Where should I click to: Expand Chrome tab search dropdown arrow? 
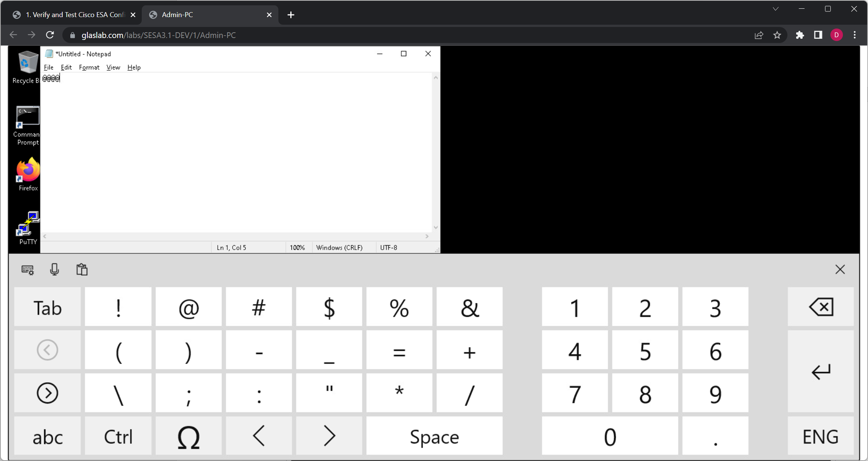coord(775,9)
